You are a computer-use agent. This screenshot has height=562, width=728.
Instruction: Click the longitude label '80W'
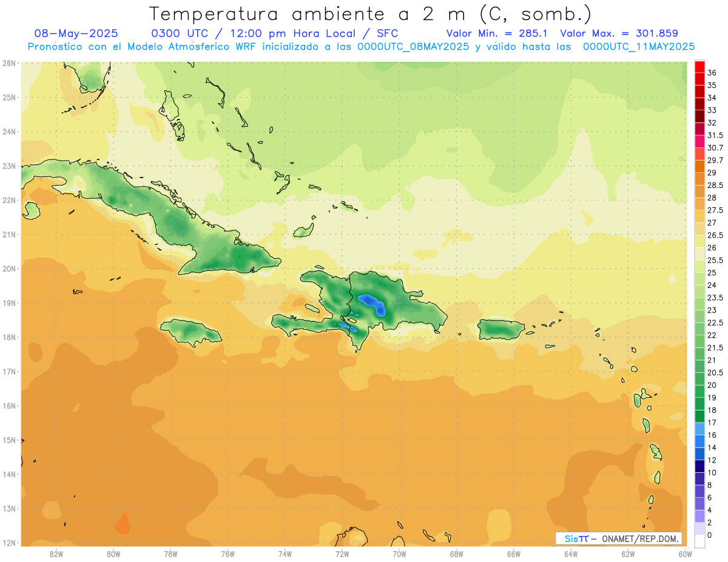[x=113, y=554]
